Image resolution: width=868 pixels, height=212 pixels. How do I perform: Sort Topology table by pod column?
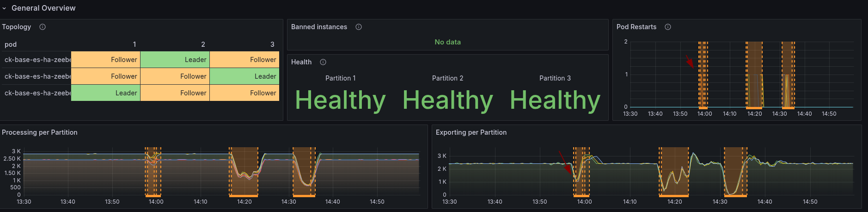(11, 44)
